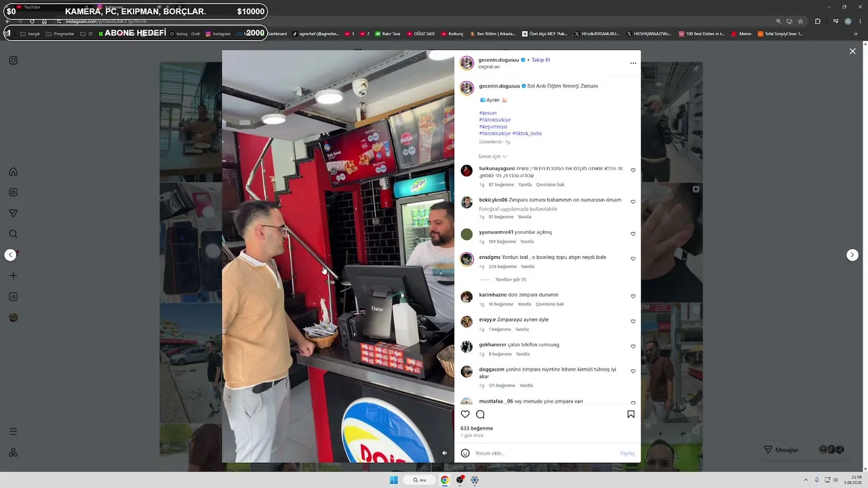Open the browser extensions puzzle icon
The image size is (868, 488).
tap(818, 21)
